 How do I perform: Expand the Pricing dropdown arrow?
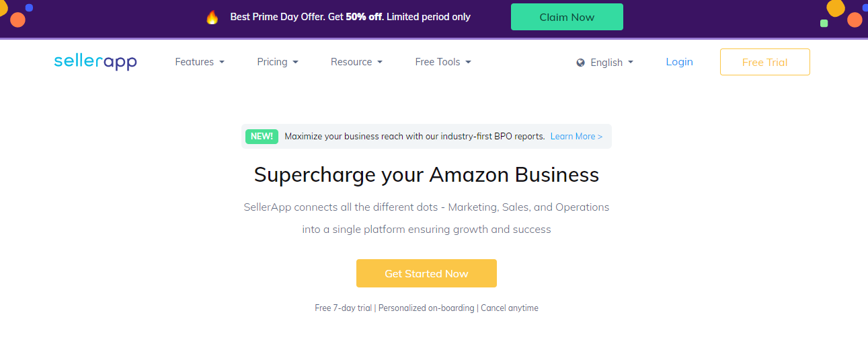point(295,62)
